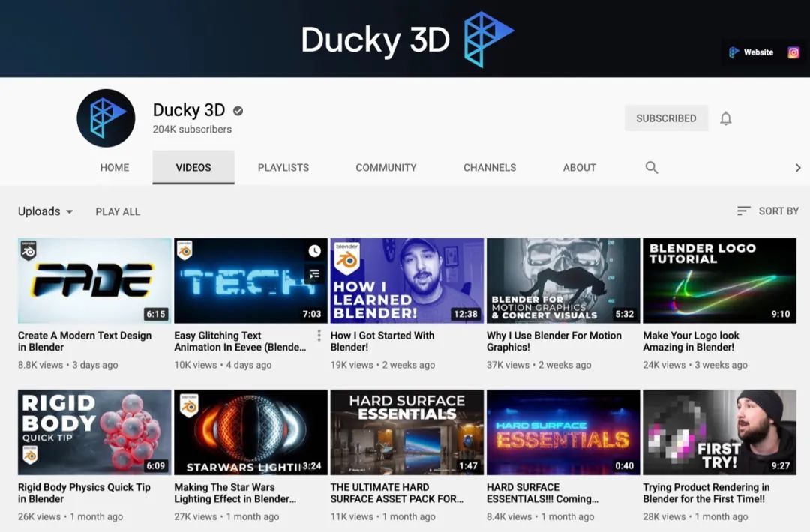This screenshot has height=532, width=810.
Task: Click '8.4K views • 1 month ago' text
Action: [x=540, y=516]
